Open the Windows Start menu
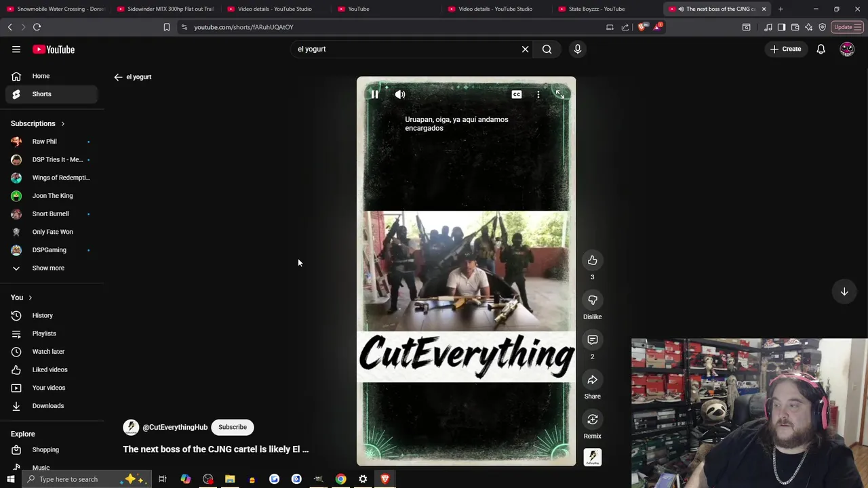This screenshot has height=488, width=868. click(x=10, y=479)
